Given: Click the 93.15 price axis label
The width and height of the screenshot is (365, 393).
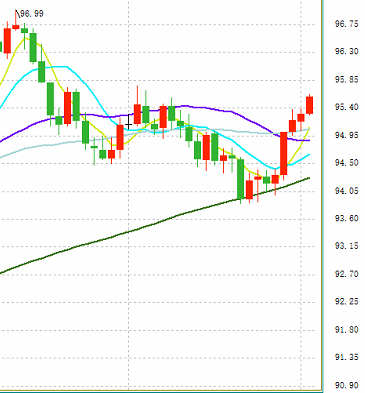Looking at the screenshot, I should [347, 246].
